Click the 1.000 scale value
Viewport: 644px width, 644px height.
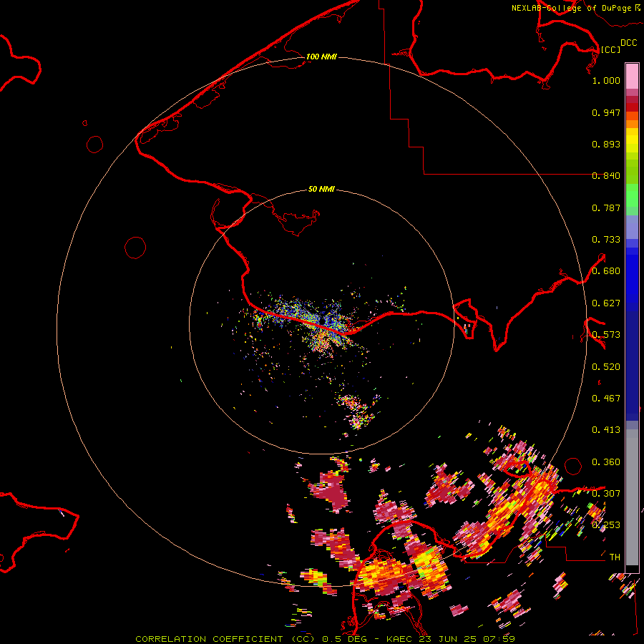[x=606, y=80]
